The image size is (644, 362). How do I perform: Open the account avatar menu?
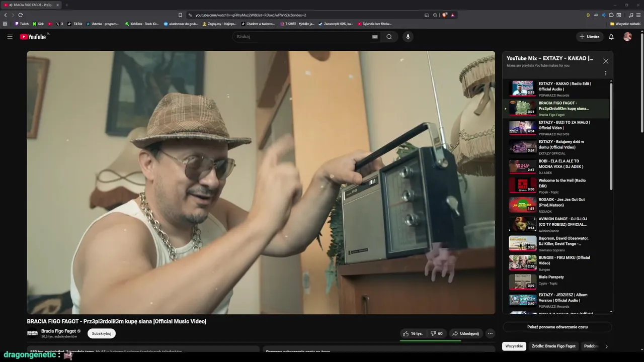(x=627, y=37)
